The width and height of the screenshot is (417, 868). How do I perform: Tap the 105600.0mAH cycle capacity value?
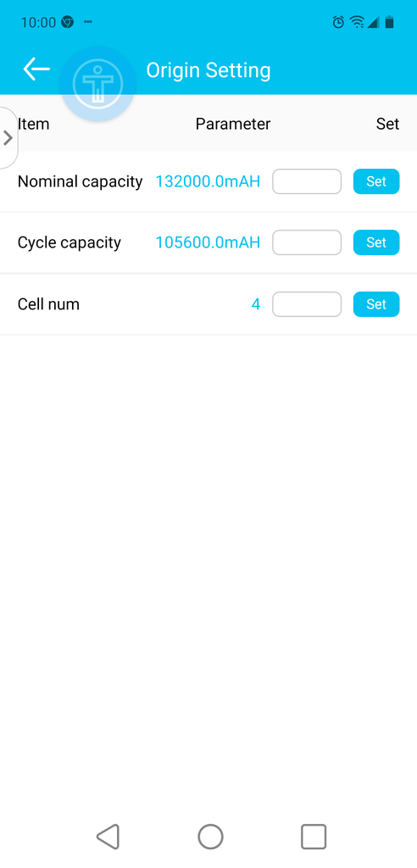(x=208, y=242)
